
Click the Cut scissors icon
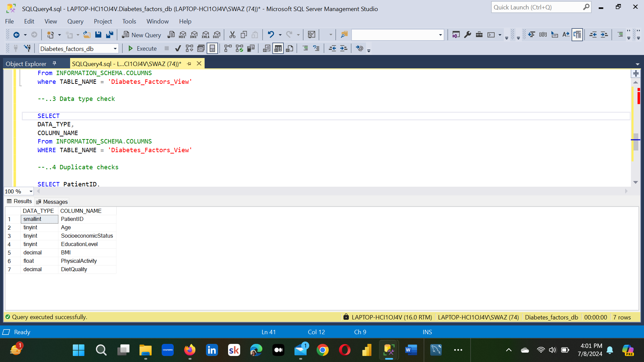click(x=232, y=35)
